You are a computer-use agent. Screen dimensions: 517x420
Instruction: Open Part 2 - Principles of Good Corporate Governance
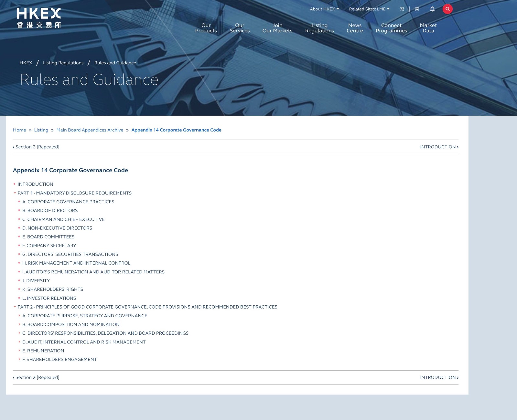[x=147, y=307]
